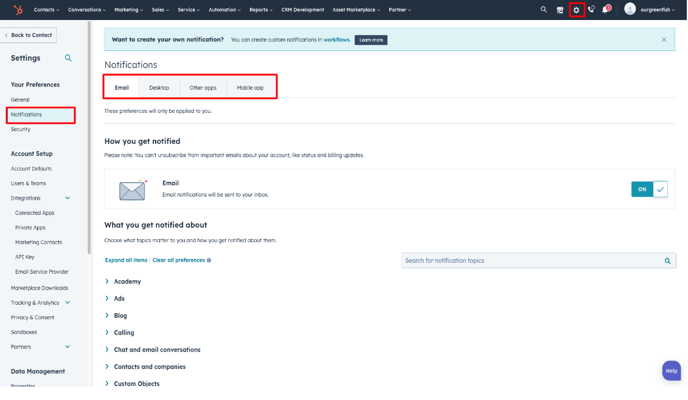Open the Sales menu
The height and width of the screenshot is (400, 688).
[160, 10]
